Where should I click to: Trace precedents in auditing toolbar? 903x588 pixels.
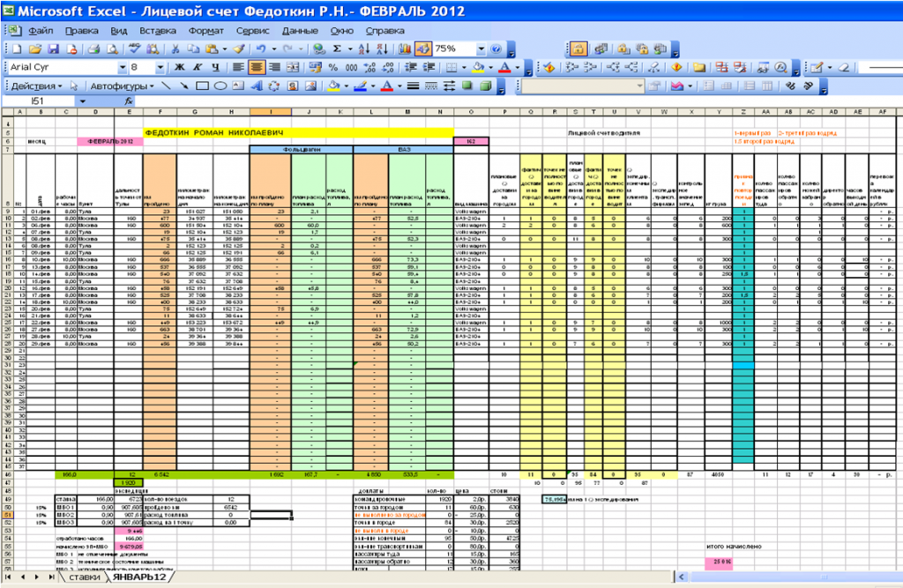tap(571, 67)
